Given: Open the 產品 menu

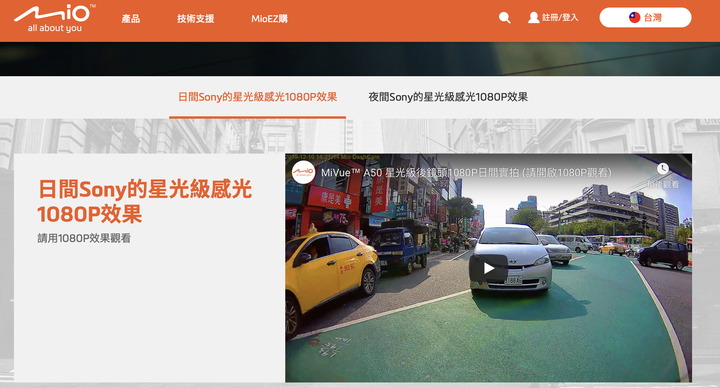Looking at the screenshot, I should point(130,19).
